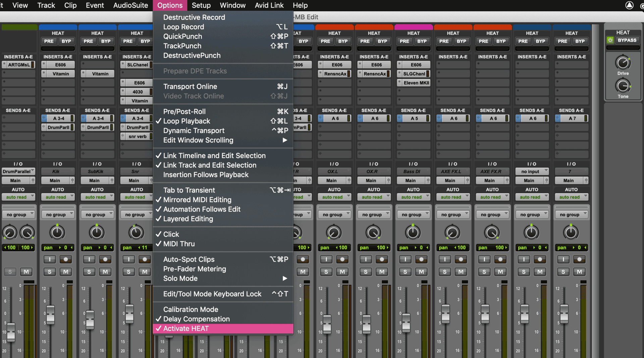
Task: Open auto read dropdown on Kik track
Action: 58,197
